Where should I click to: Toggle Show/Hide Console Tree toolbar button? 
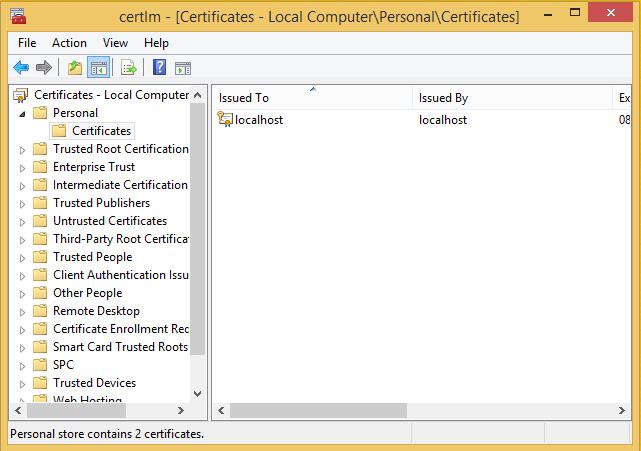coord(99,68)
